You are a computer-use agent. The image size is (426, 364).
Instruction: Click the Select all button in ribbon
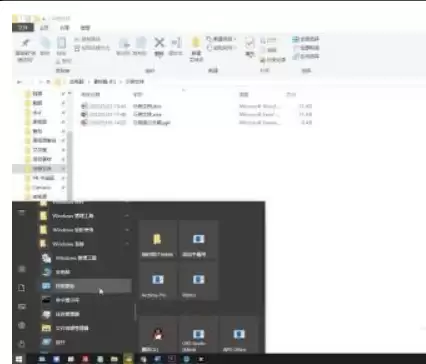(x=306, y=39)
